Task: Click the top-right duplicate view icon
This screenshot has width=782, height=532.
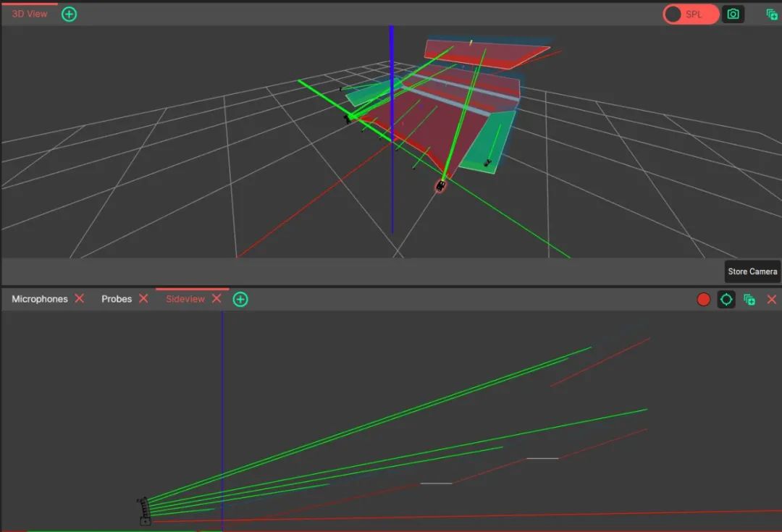Action: [772, 14]
